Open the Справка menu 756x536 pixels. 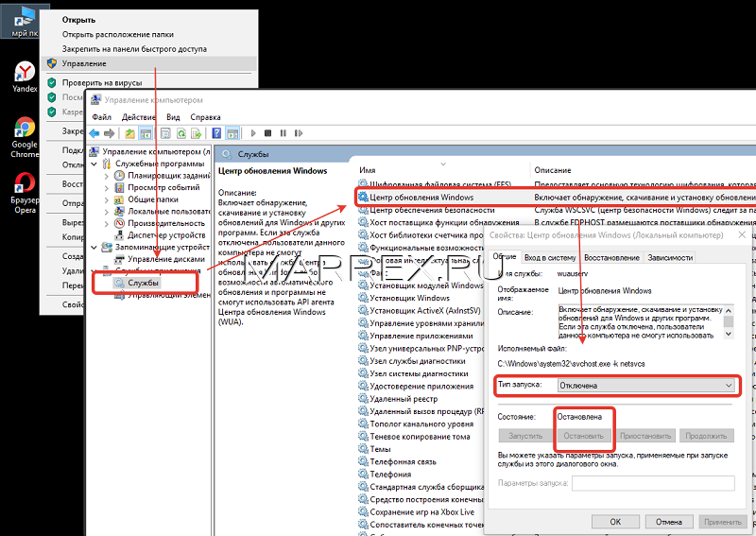coord(205,117)
